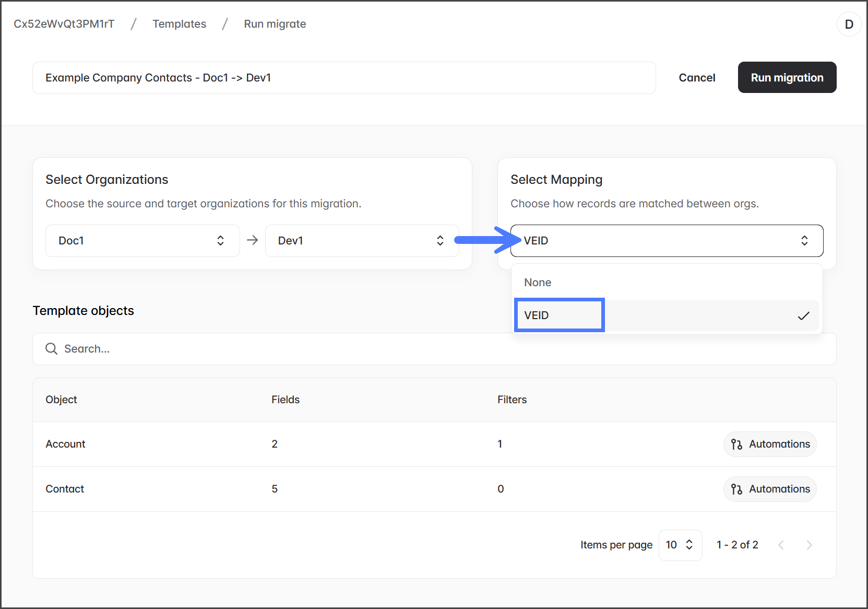Open Automations for the Contact row
The height and width of the screenshot is (609, 868).
(770, 489)
